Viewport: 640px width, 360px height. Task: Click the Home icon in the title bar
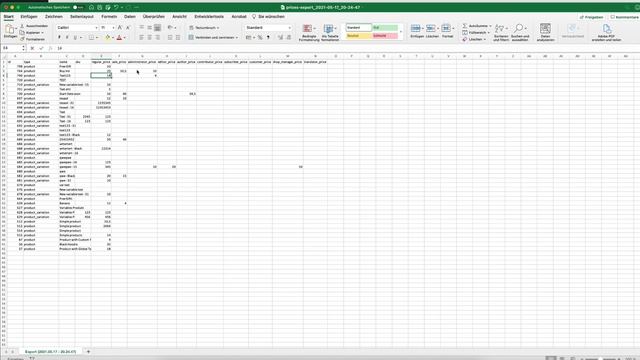(x=91, y=7)
